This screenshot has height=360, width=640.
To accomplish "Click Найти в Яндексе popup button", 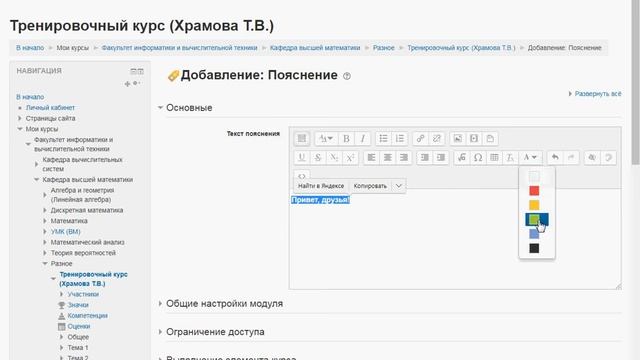I will (x=321, y=186).
